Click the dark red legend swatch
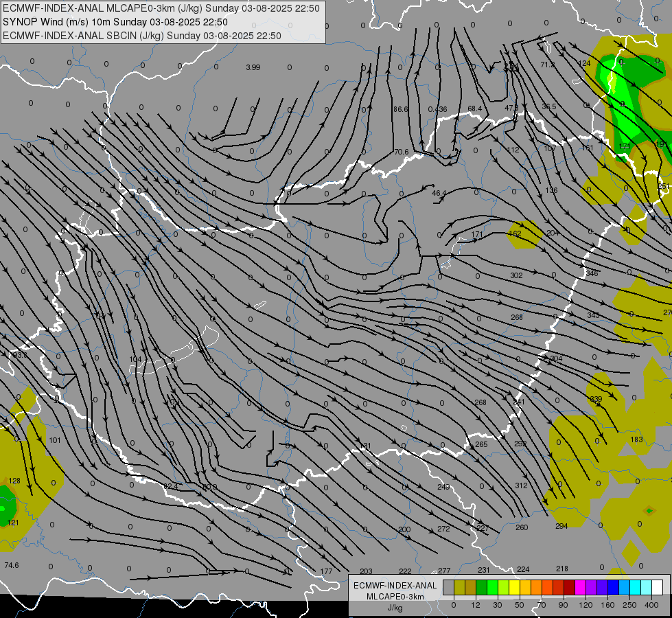This screenshot has height=618, width=672. [x=569, y=588]
